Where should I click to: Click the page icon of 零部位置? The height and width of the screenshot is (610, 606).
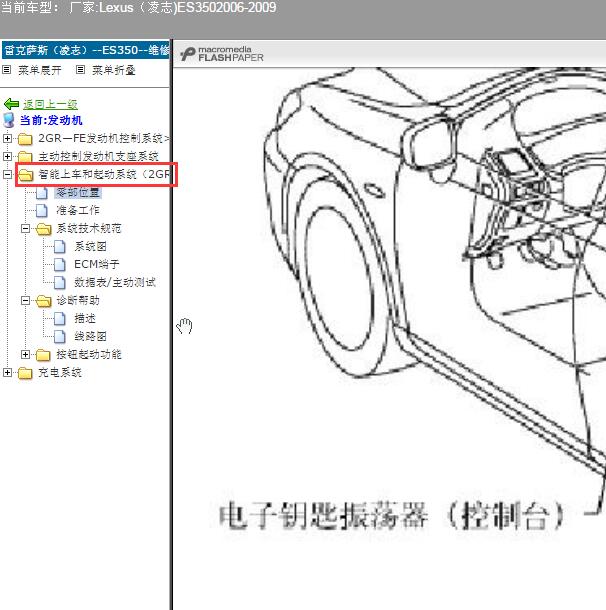[42, 193]
